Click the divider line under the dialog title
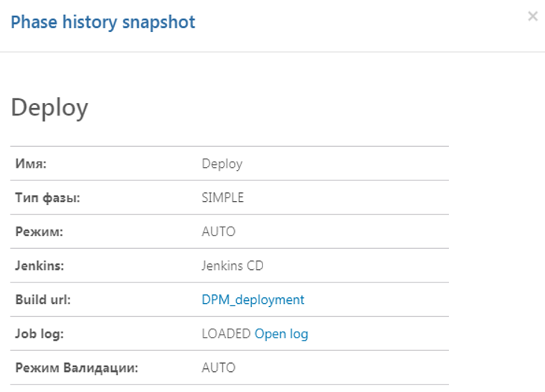 pos(272,51)
